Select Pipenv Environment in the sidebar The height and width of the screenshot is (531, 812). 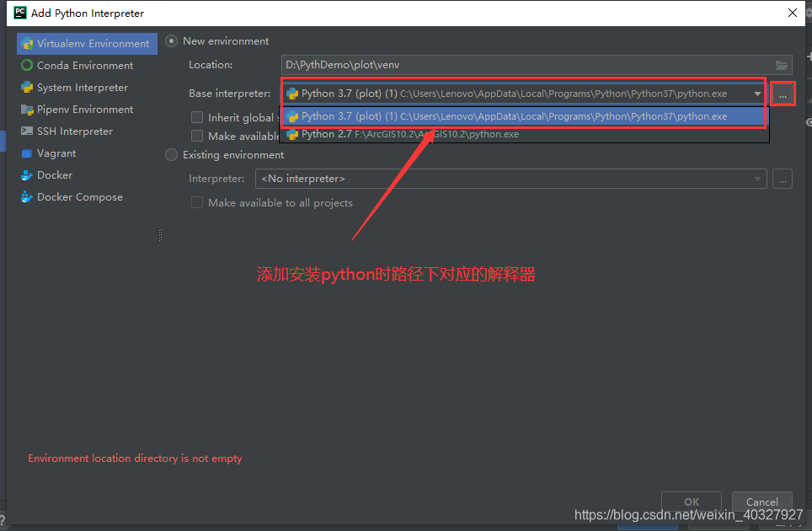[81, 109]
